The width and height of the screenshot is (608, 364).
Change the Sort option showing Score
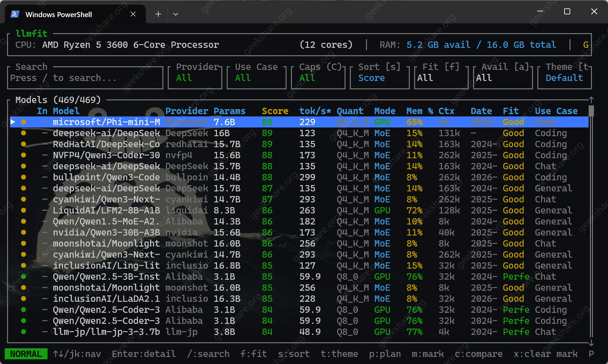coord(380,78)
